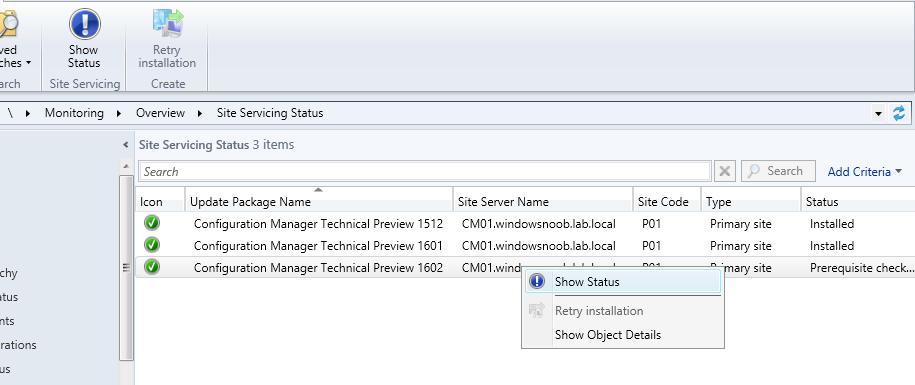Click CM01.windowsnoob.lab.local in Preview 1601 row

pos(539,246)
